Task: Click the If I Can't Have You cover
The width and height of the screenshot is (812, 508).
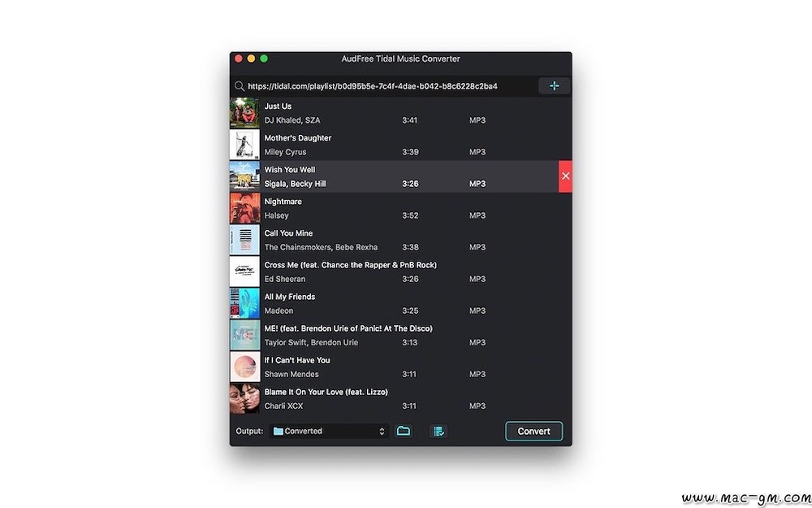Action: pos(244,367)
